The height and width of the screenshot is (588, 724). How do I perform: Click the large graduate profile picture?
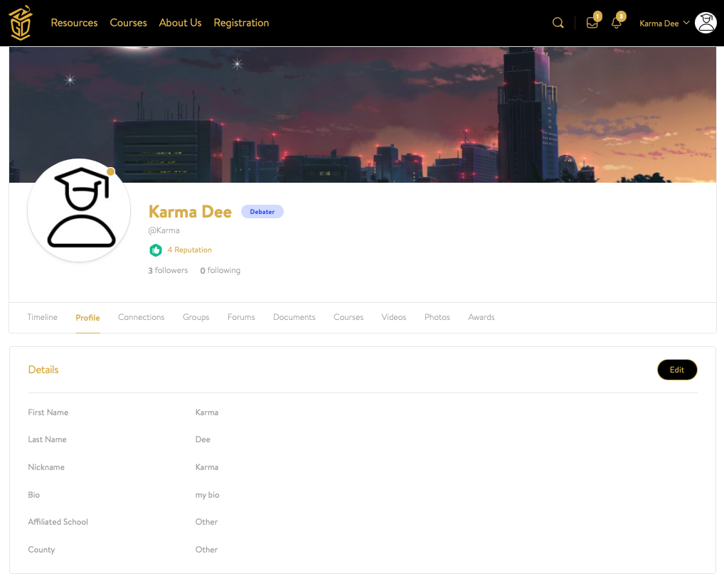(x=79, y=210)
